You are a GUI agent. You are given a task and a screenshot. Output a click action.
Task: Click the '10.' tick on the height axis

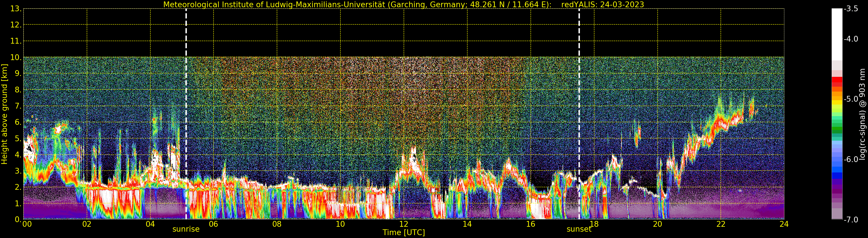click(16, 57)
